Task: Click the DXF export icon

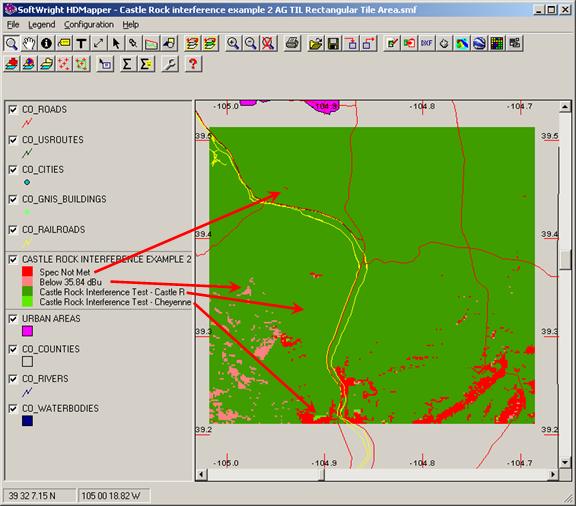Action: point(426,43)
